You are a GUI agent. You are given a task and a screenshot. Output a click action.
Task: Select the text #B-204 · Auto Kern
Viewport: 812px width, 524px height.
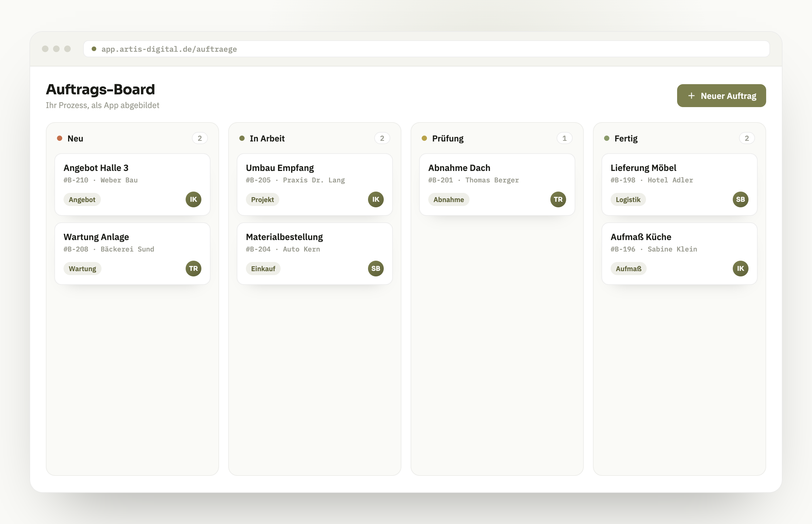coord(283,249)
